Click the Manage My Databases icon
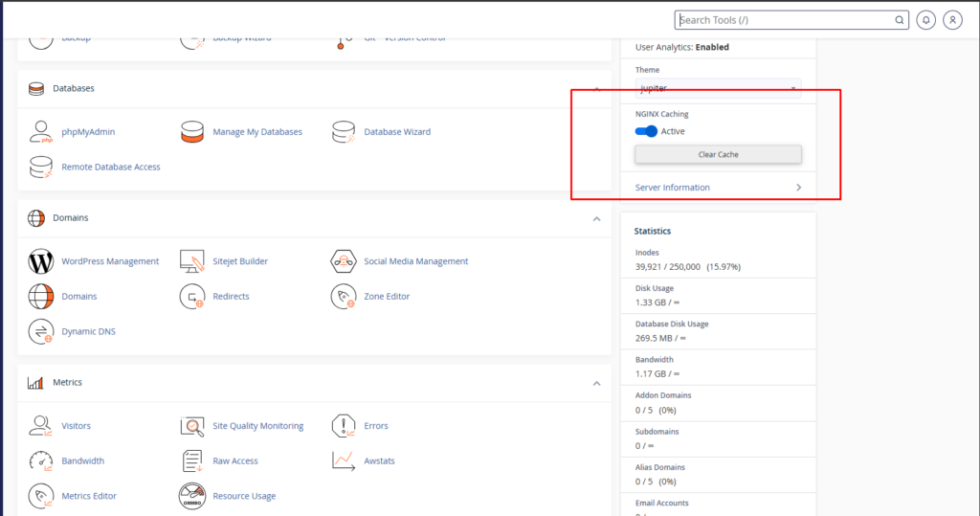Screen dimensions: 980x516 pos(191,132)
